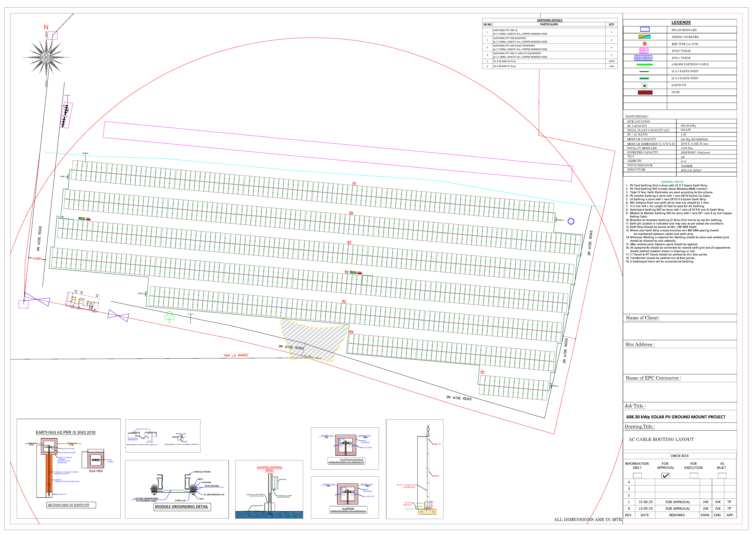Screen dimensions: 756x535
Task: Select the ESE Type LA legend symbol
Action: pyautogui.click(x=644, y=43)
